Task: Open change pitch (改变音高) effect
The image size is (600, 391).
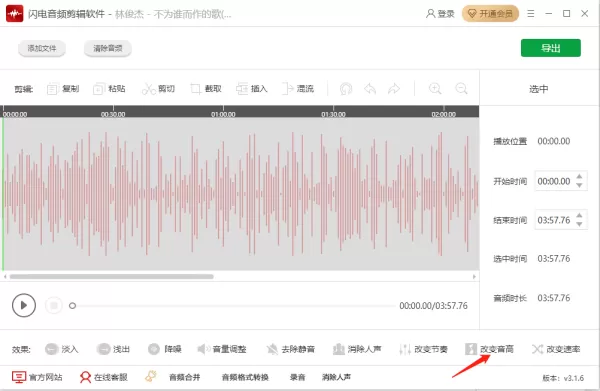Action: click(489, 349)
